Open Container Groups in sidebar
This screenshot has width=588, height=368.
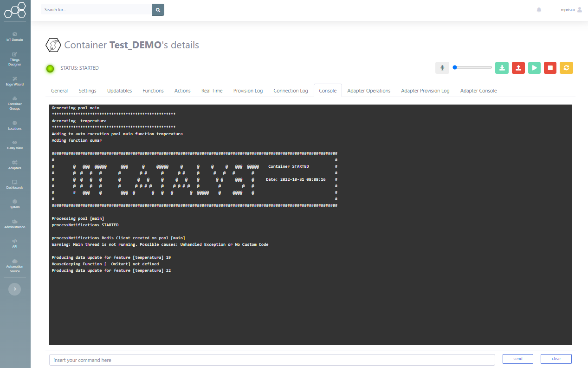coord(15,103)
